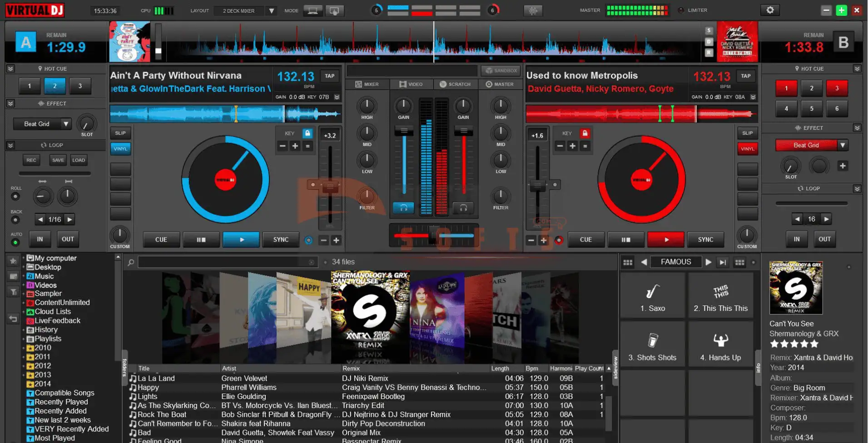This screenshot has width=868, height=443.
Task: Click deck A blue circle icon near SYNC
Action: [308, 240]
